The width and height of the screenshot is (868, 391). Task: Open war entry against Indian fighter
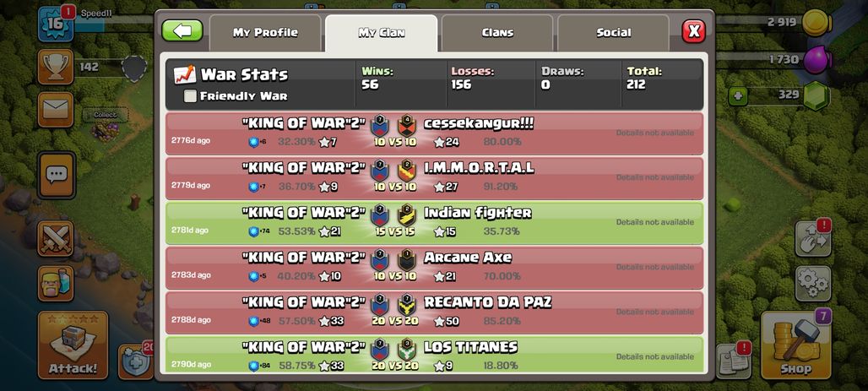point(435,223)
